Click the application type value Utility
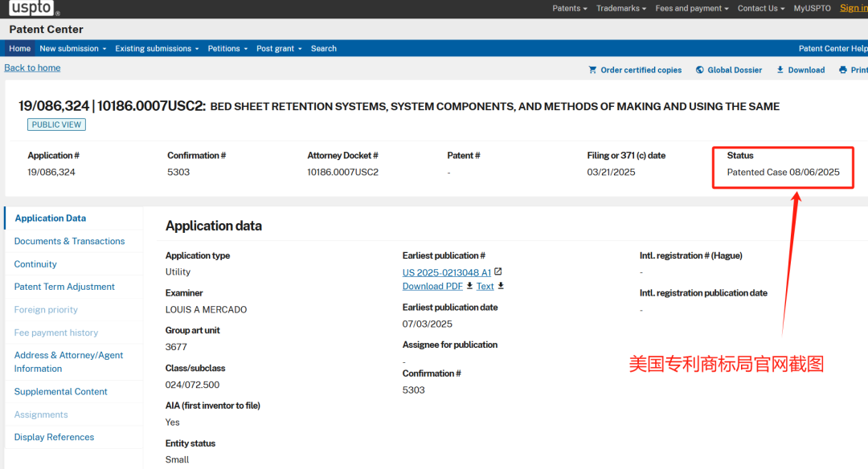Image resolution: width=868 pixels, height=469 pixels. tap(178, 271)
